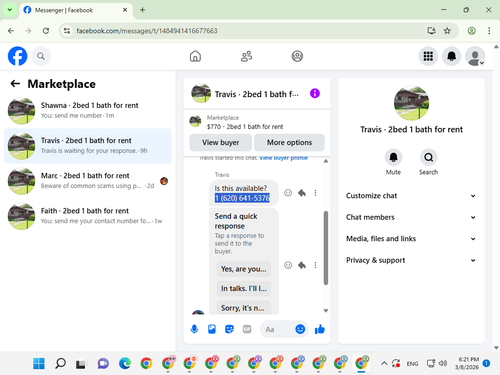The height and width of the screenshot is (375, 500).
Task: Open the View buyer profile link
Action: click(283, 158)
